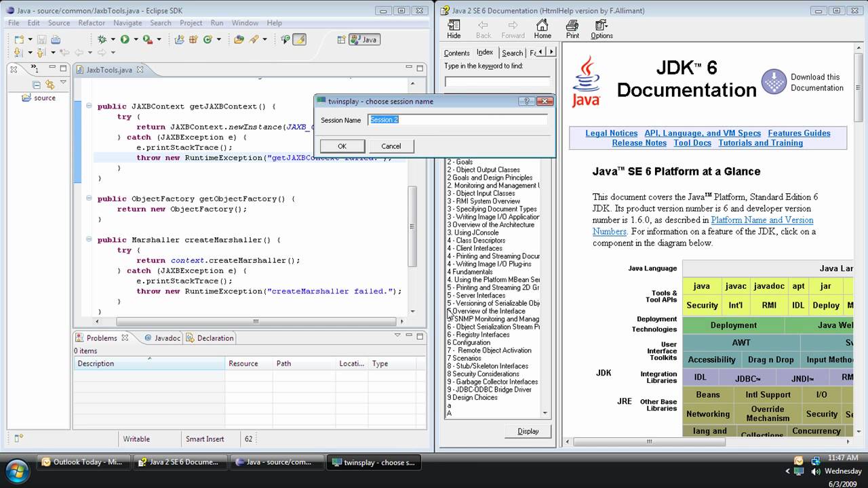
Task: Click the Open Type icon
Action: 239,39
